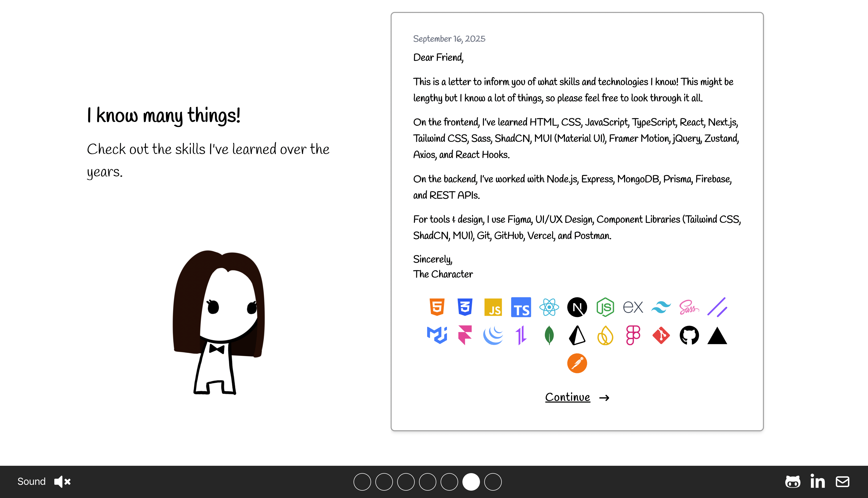Click the React atom icon
Screen dimensions: 868x498
[x=549, y=307]
